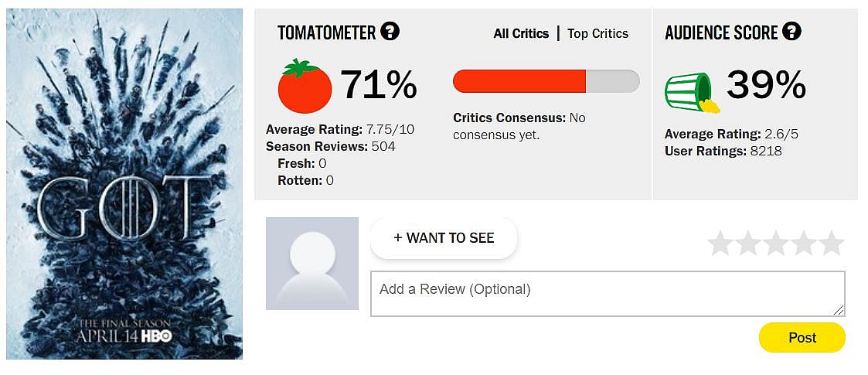Click the 39% audience score
Screen dimensions: 868x375
(766, 84)
